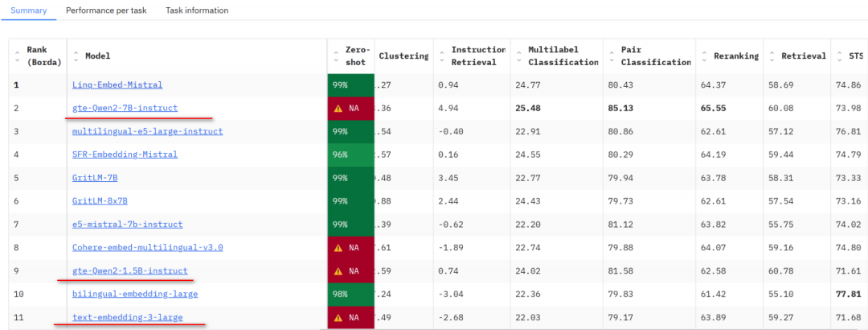
Task: Click the 96% zero-shot cell for SFR-Embedding-Mistral
Action: [351, 155]
